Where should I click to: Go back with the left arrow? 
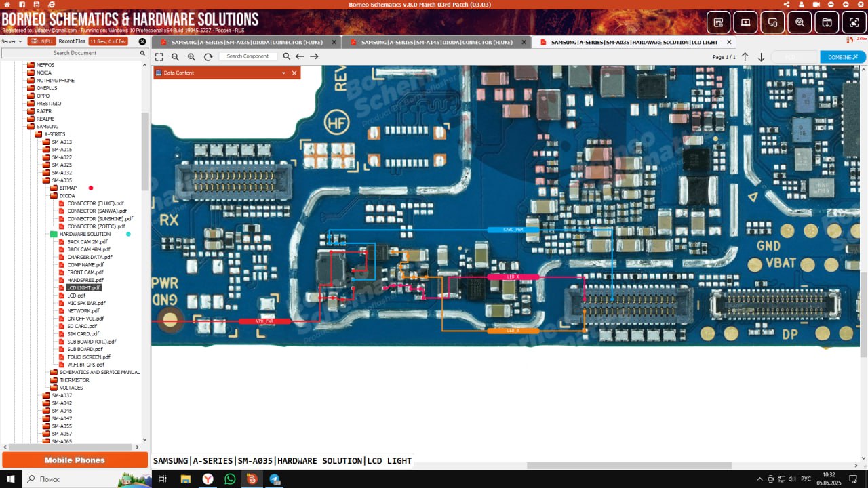[x=300, y=56]
